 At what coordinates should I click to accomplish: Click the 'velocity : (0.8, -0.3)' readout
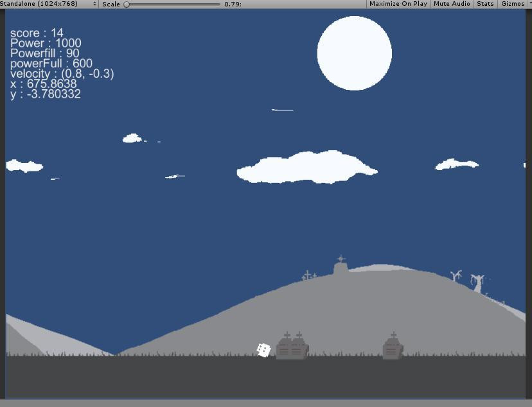pyautogui.click(x=62, y=74)
